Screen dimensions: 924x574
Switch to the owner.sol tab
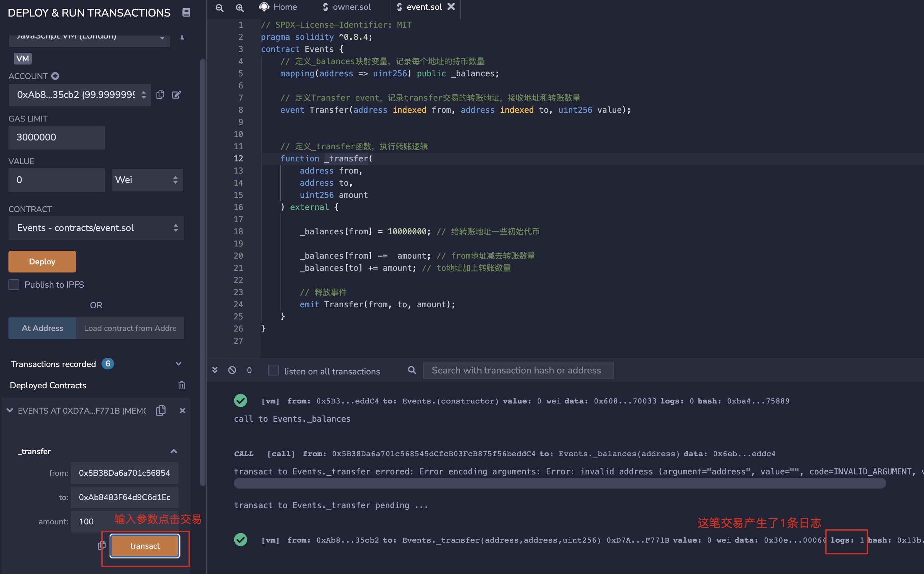point(347,7)
